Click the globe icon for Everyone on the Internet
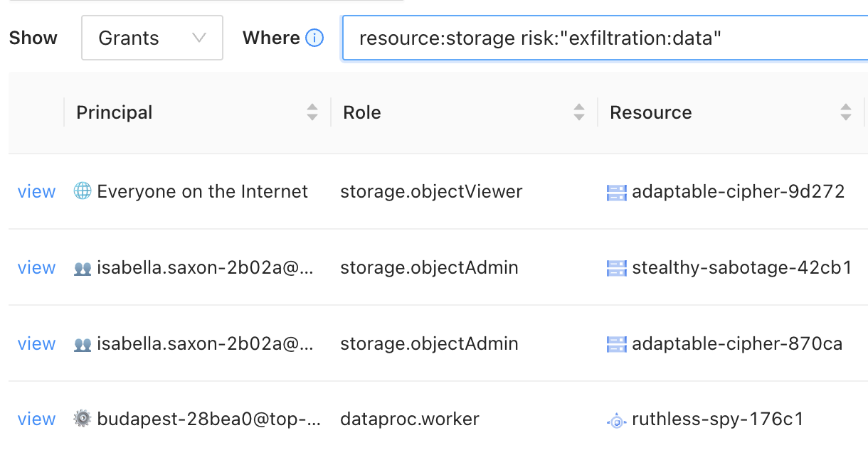Viewport: 868px width, 455px height. tap(82, 191)
